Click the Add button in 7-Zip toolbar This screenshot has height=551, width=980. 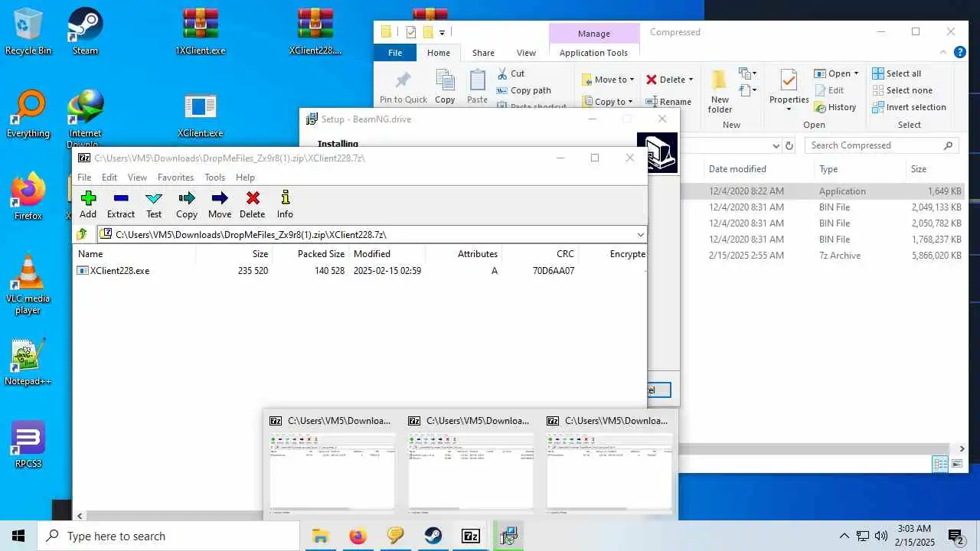tap(88, 204)
